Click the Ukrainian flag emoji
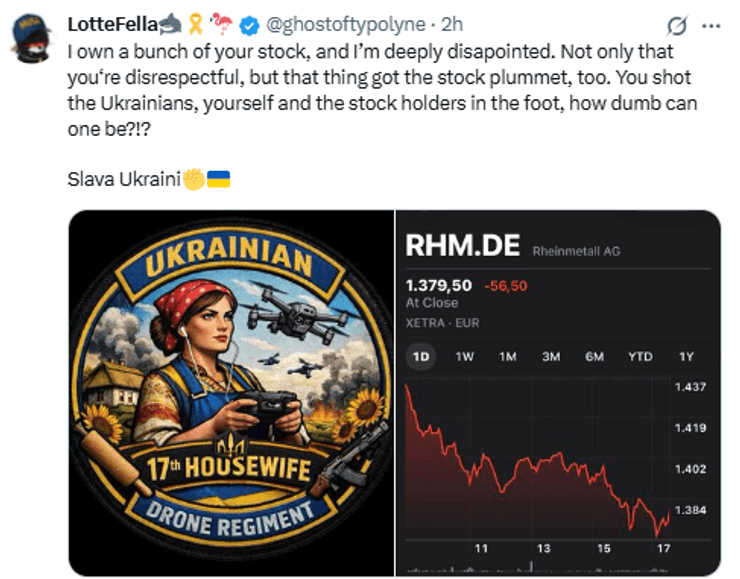The image size is (740, 579). click(x=219, y=179)
